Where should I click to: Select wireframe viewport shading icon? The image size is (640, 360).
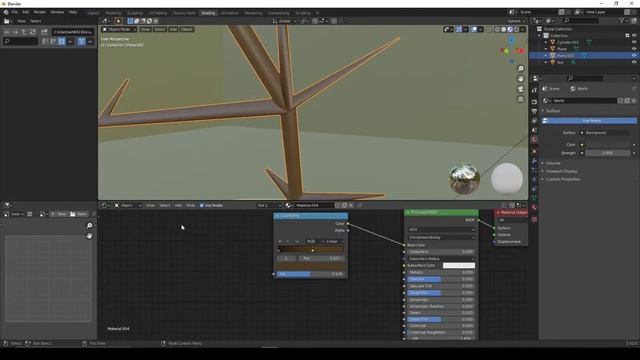497,29
